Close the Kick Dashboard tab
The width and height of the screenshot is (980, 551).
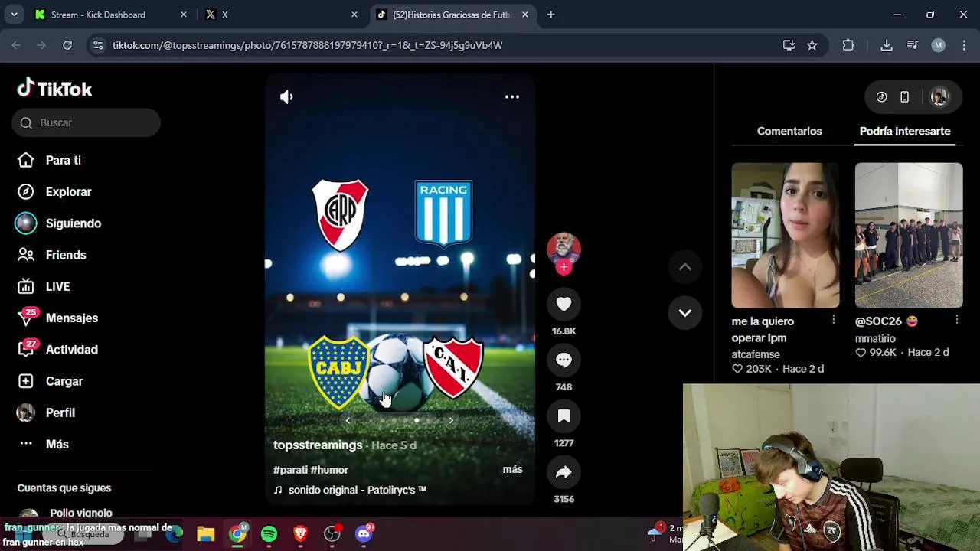pyautogui.click(x=184, y=15)
